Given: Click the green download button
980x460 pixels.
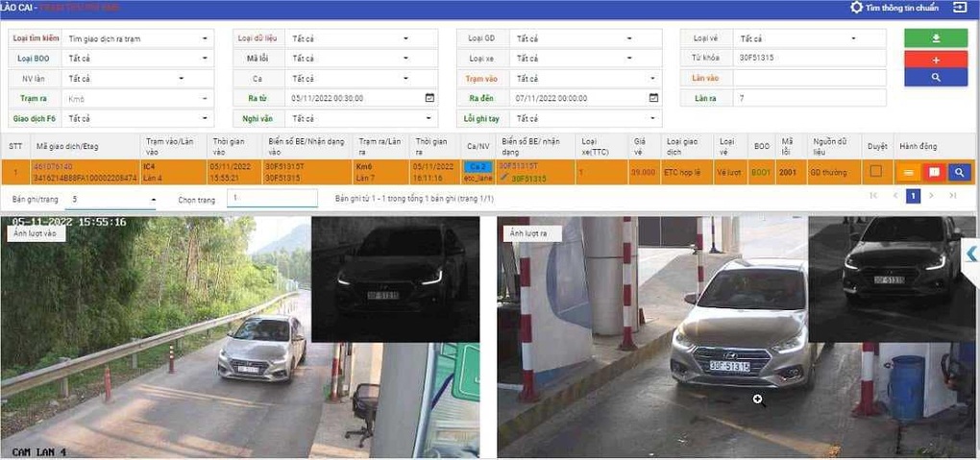Looking at the screenshot, I should pyautogui.click(x=936, y=38).
